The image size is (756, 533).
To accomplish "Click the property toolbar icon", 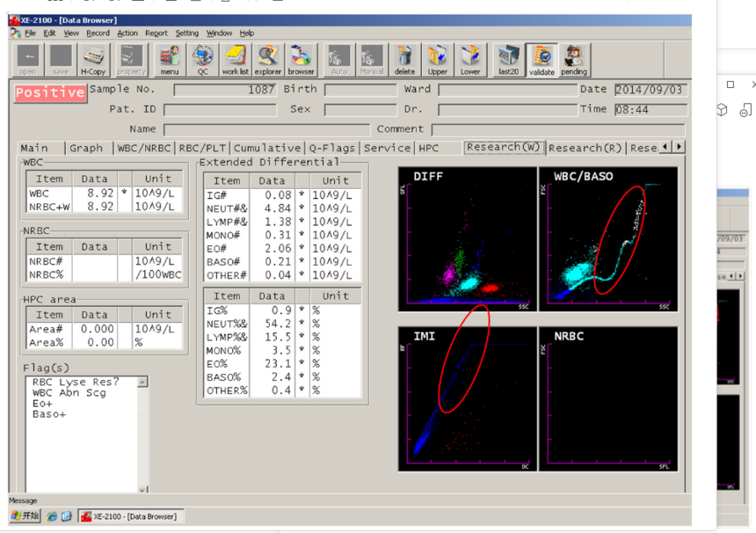I will (131, 60).
